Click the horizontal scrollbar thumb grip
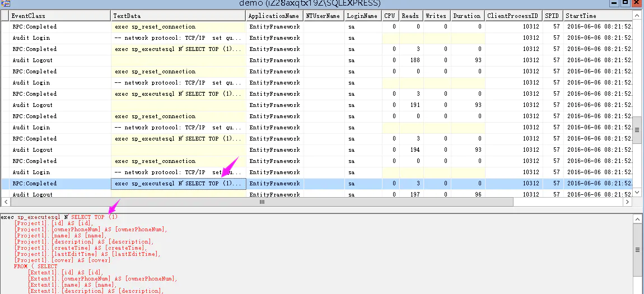Image resolution: width=644 pixels, height=294 pixels. coord(262,202)
